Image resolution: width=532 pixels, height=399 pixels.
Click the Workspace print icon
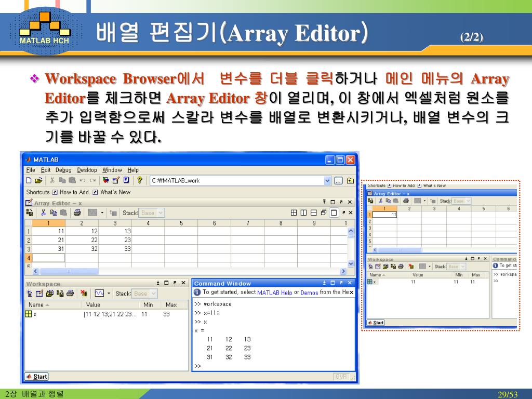pos(70,294)
